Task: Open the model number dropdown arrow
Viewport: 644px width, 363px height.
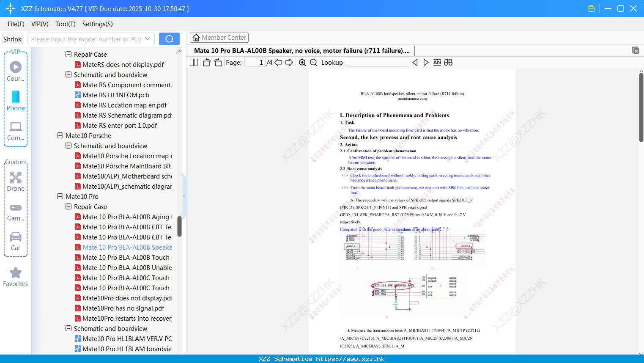Action: point(148,39)
